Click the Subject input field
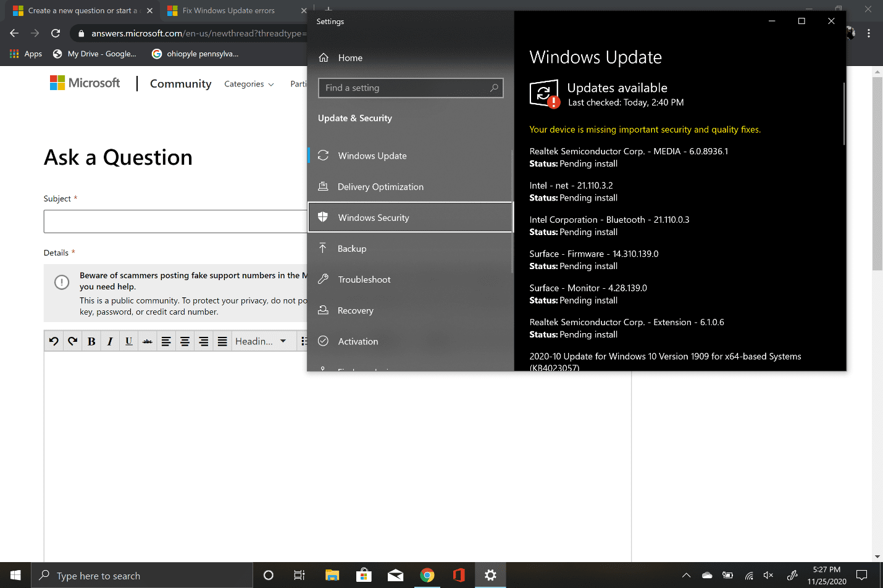Screen dimensions: 883x588 click(175, 222)
